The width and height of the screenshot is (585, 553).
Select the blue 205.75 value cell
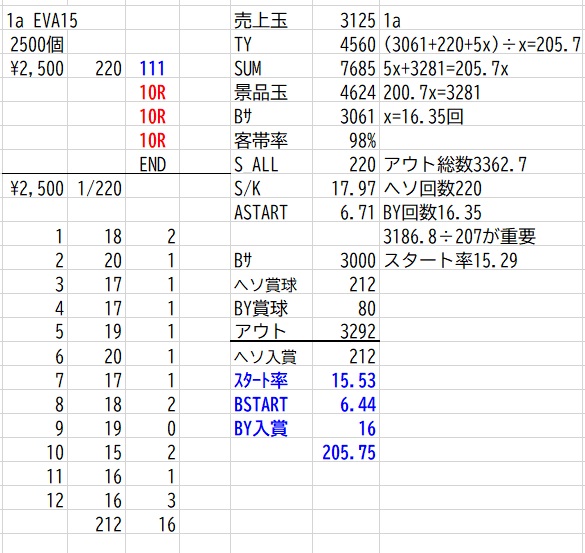pyautogui.click(x=349, y=452)
